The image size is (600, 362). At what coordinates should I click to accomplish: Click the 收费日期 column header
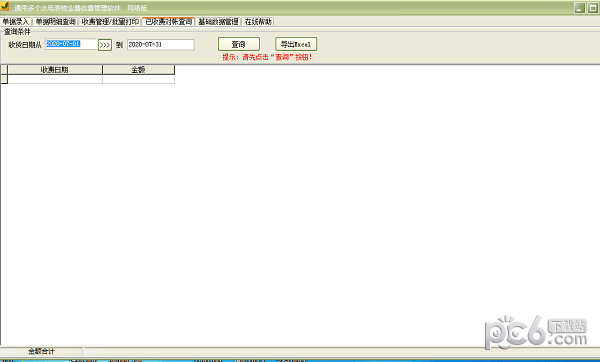[55, 70]
